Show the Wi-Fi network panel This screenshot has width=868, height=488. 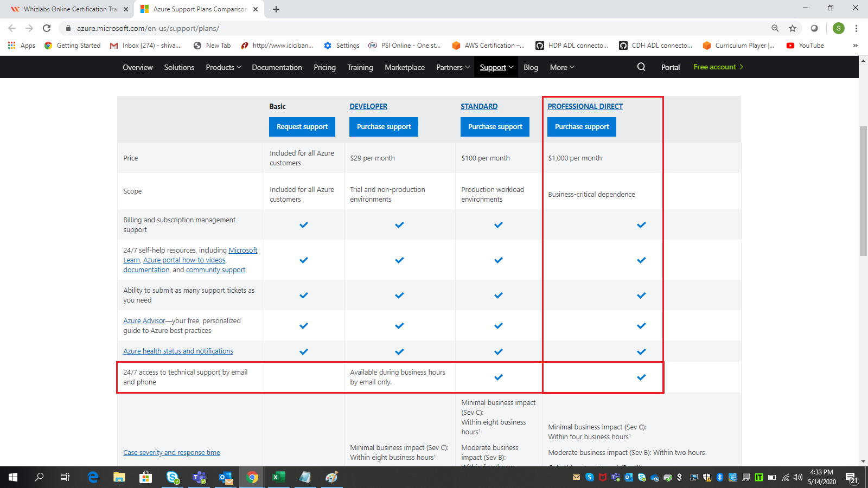pos(785,477)
